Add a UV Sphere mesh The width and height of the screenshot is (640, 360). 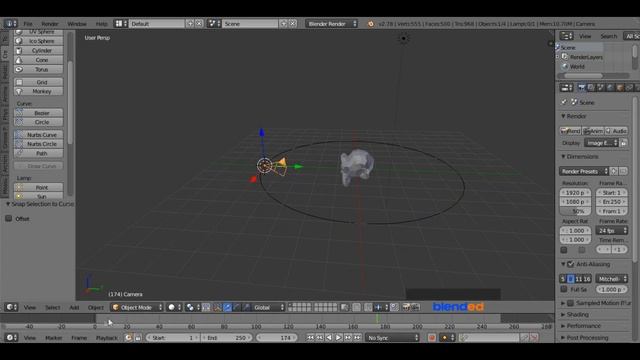coord(38,32)
